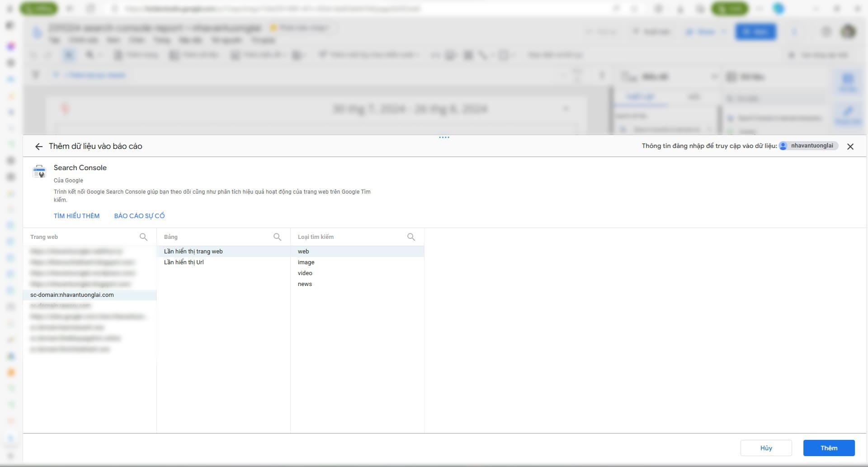This screenshot has height=467, width=868.
Task: Click the BÁO CÁO SỰ CỐ link
Action: pyautogui.click(x=139, y=216)
